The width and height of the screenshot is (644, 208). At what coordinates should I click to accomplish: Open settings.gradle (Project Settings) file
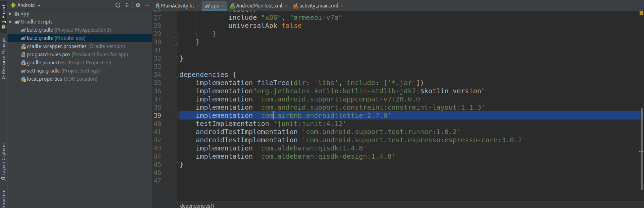coord(60,71)
